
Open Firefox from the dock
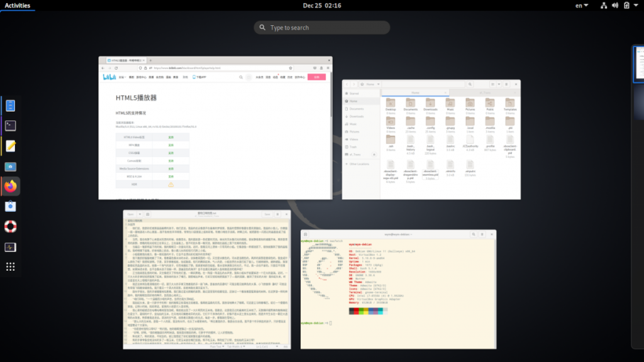coord(10,185)
